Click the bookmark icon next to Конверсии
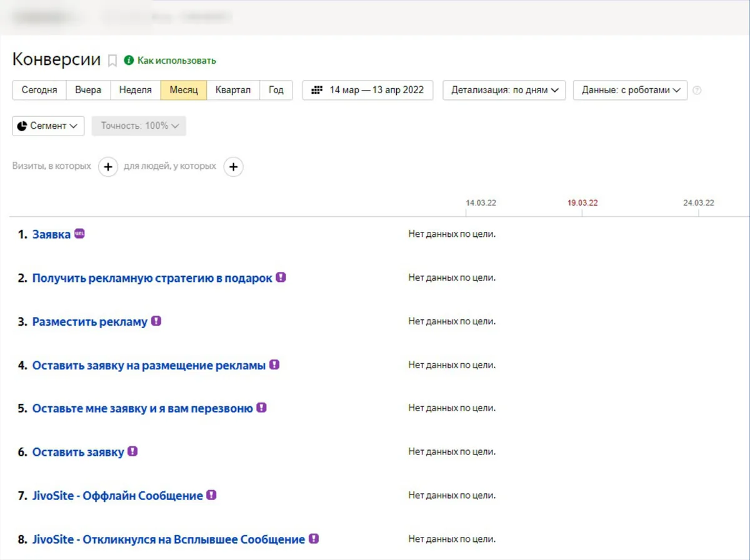750x560 pixels. pyautogui.click(x=112, y=61)
